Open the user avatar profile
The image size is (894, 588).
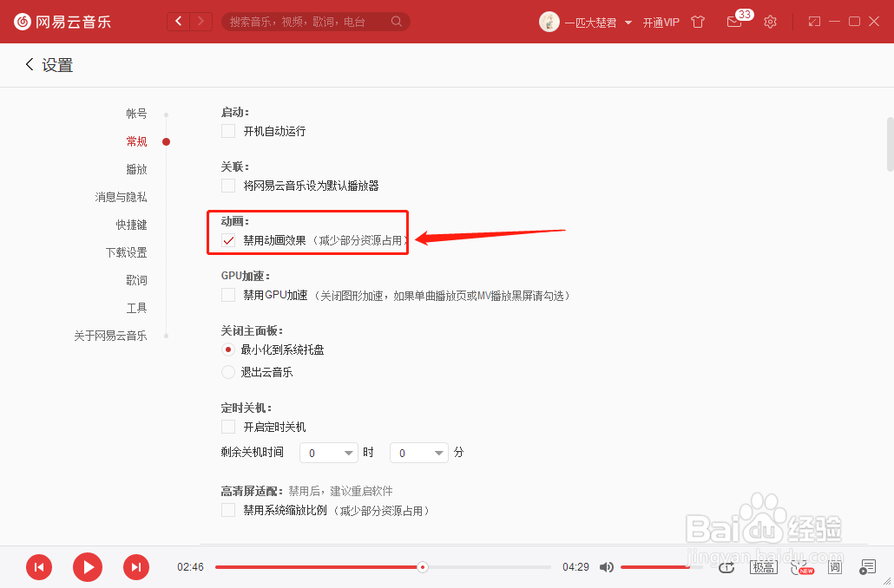pyautogui.click(x=549, y=22)
